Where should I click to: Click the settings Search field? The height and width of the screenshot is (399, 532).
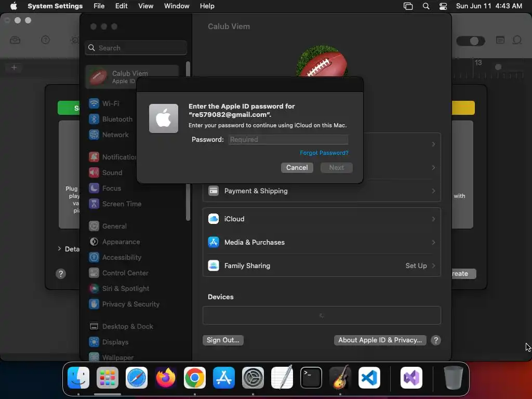point(136,48)
